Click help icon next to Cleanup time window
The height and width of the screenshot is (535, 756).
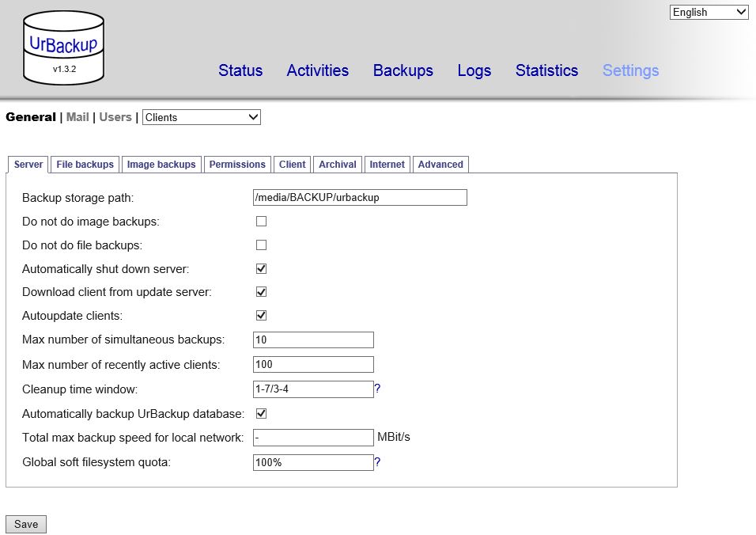pos(378,389)
